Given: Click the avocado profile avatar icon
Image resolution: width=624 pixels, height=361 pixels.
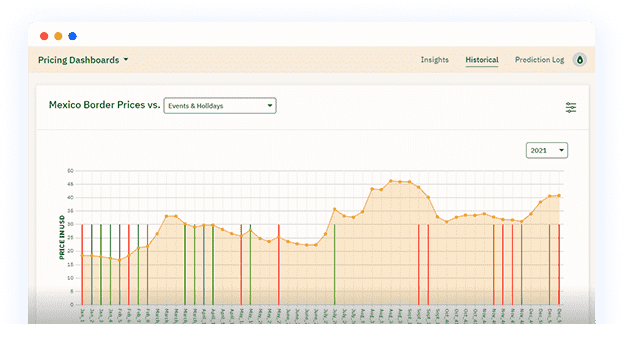Looking at the screenshot, I should pyautogui.click(x=580, y=60).
